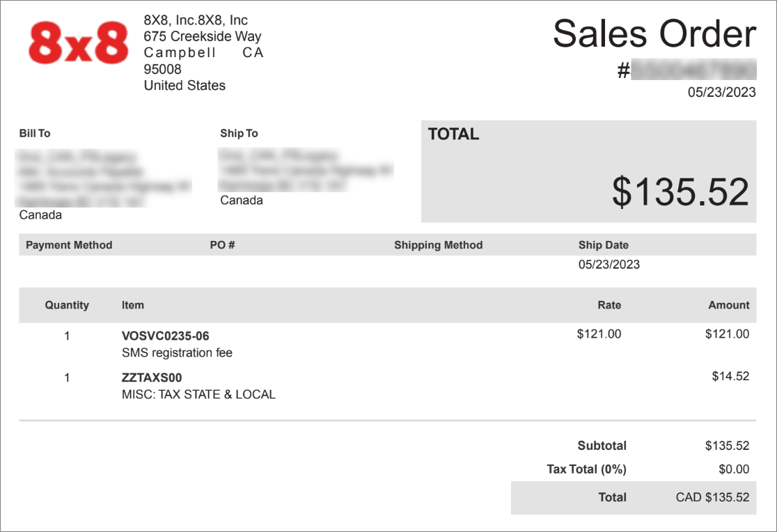Viewport: 777px width, 532px height.
Task: Click the order date 05/23/2023 under the title
Action: [x=721, y=92]
